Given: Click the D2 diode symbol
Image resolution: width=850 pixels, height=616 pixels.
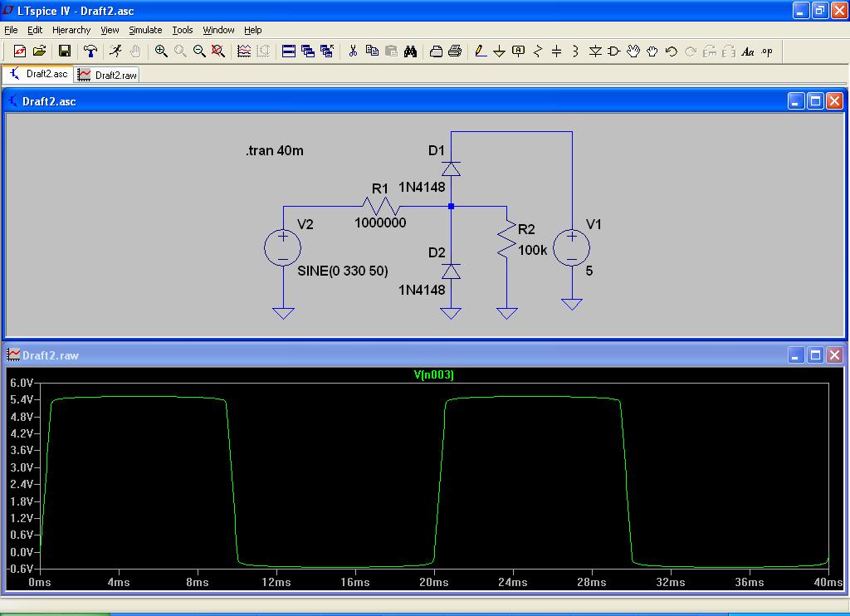Looking at the screenshot, I should (x=451, y=271).
